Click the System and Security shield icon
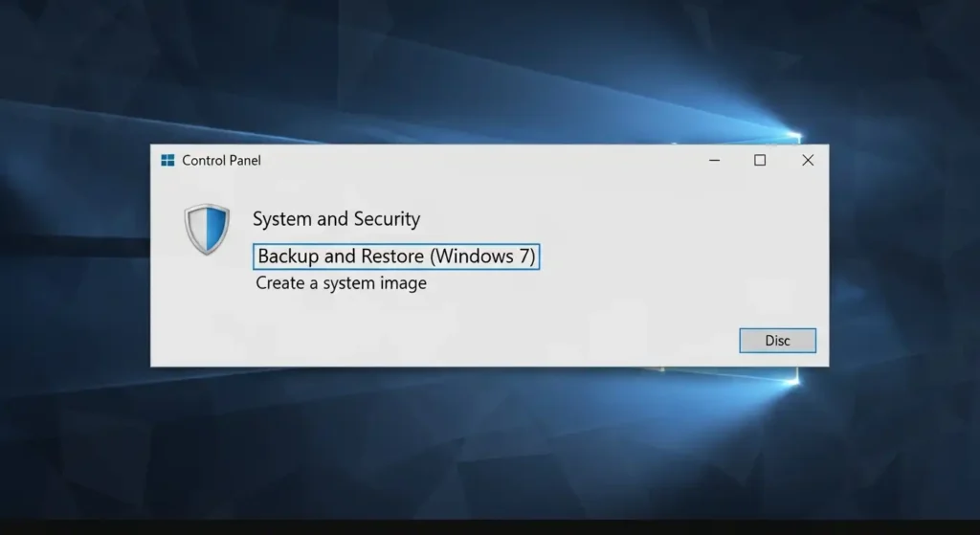Viewport: 980px width, 535px height. click(207, 229)
